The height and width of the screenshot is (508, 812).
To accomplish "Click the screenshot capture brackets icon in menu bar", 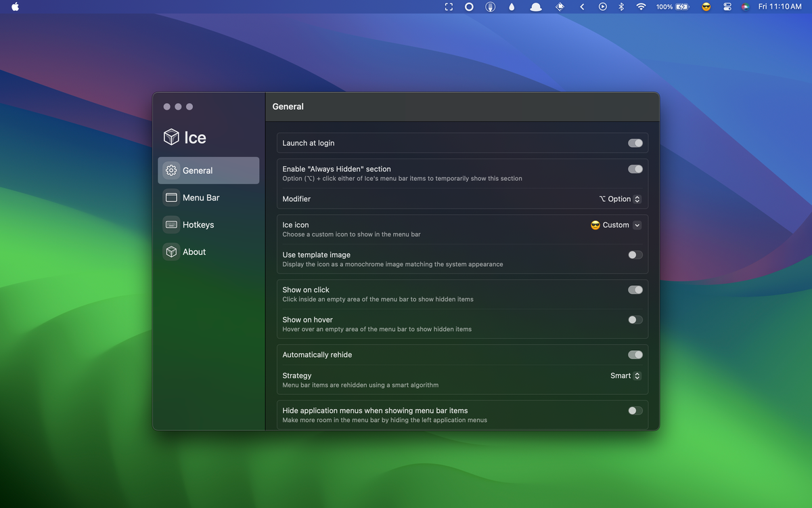I will (448, 7).
